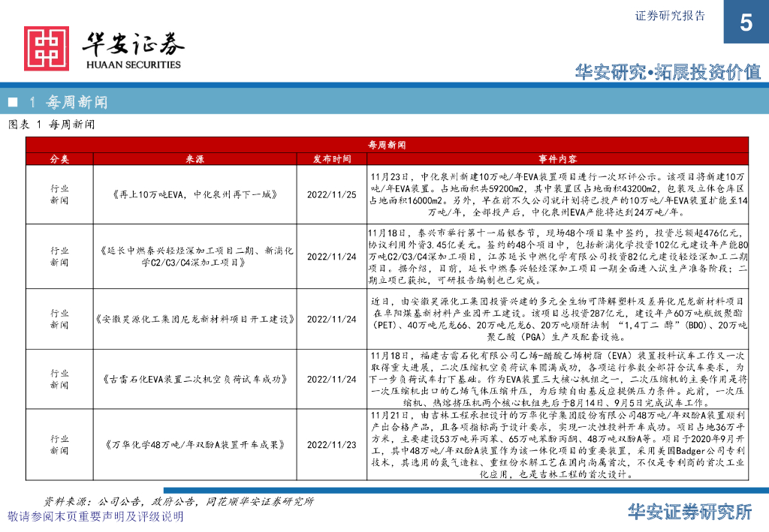Click 行业新闻 category in the 安徽昊源化工 row
Image resolution: width=769 pixels, height=532 pixels.
tap(59, 319)
